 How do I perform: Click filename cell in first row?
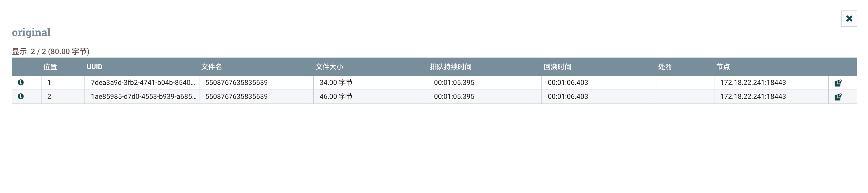click(236, 83)
